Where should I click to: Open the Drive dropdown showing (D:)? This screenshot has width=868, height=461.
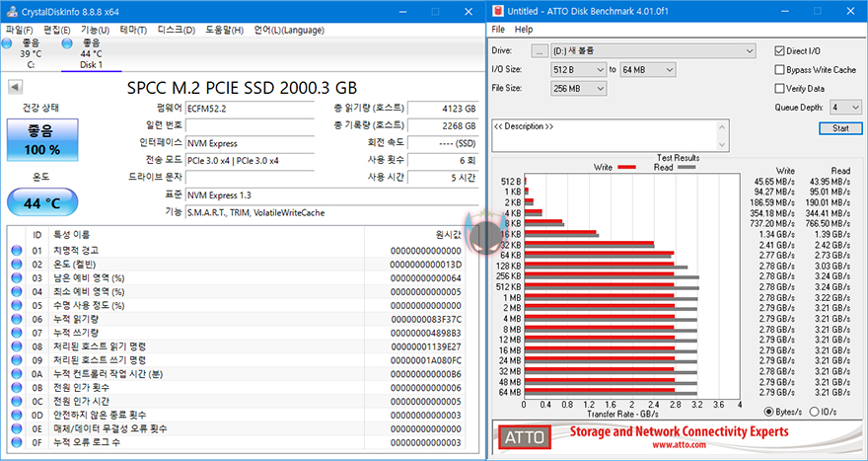[x=653, y=51]
